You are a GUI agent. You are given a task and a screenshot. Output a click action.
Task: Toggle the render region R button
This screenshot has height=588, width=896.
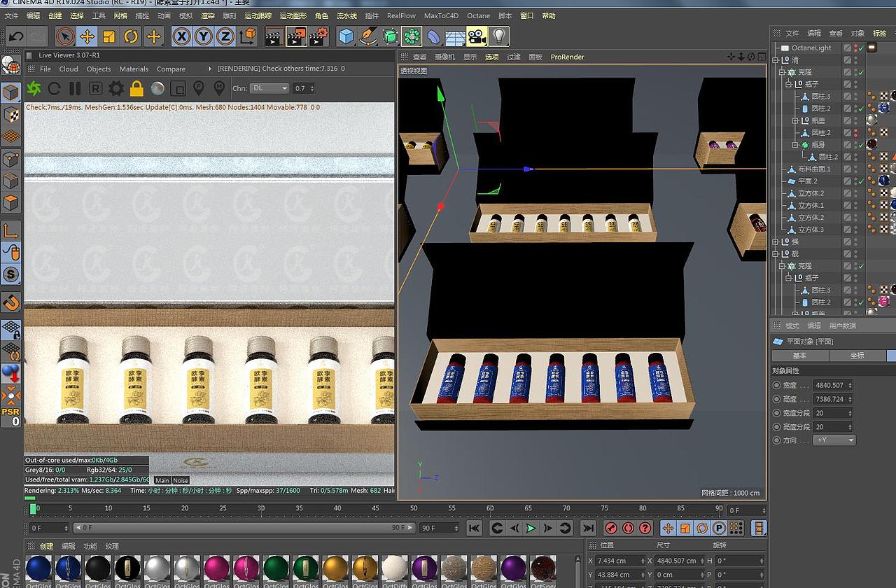95,88
